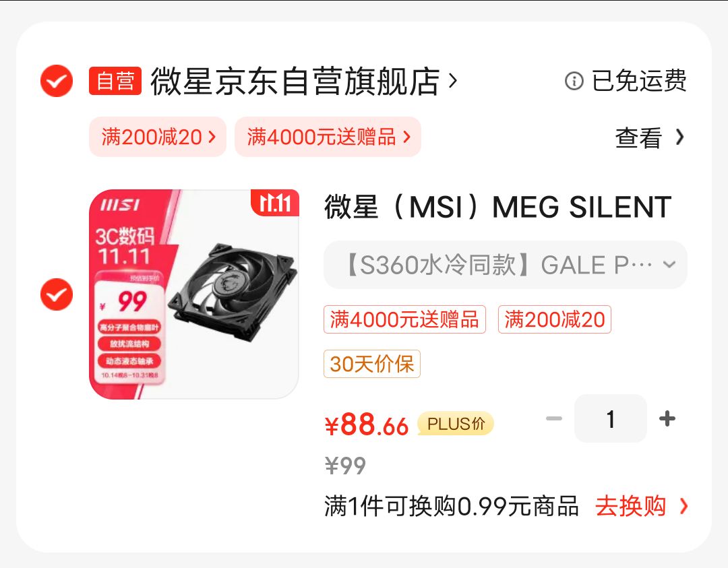Open the top 满4000元送赠品 promotion tag
The height and width of the screenshot is (568, 728).
pyautogui.click(x=328, y=137)
